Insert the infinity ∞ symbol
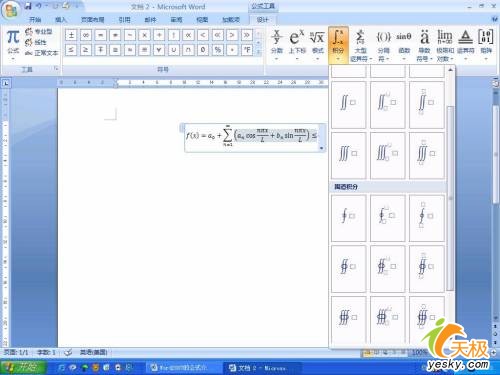 coord(86,35)
